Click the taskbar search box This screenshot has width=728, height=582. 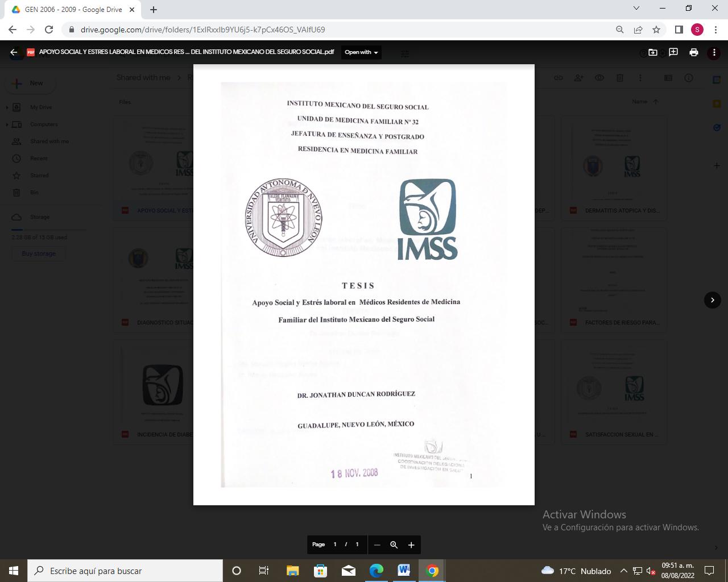tap(125, 571)
